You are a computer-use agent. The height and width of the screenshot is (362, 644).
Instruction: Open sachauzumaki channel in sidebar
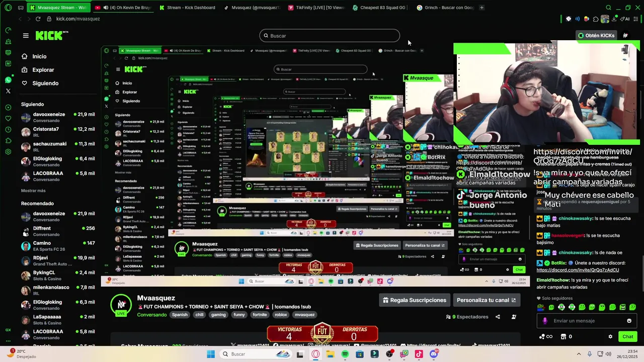click(x=58, y=147)
